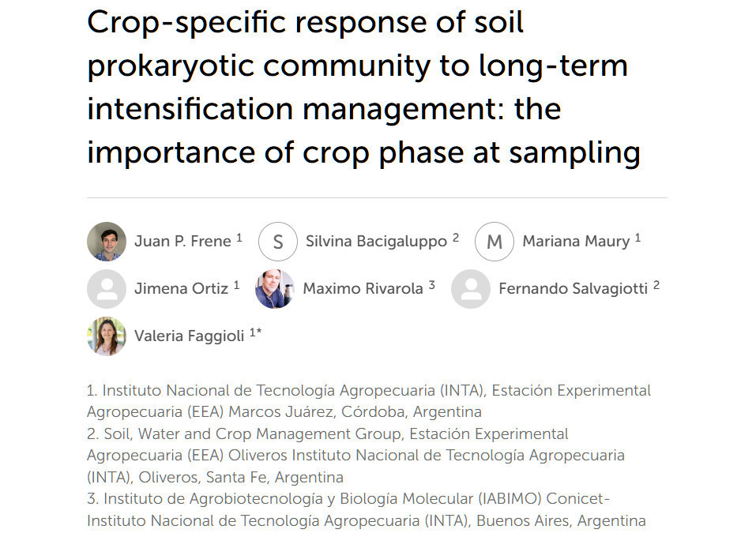Click affiliation 1 text, EEA Marcos Juárez
The height and width of the screenshot is (533, 756).
click(x=368, y=401)
